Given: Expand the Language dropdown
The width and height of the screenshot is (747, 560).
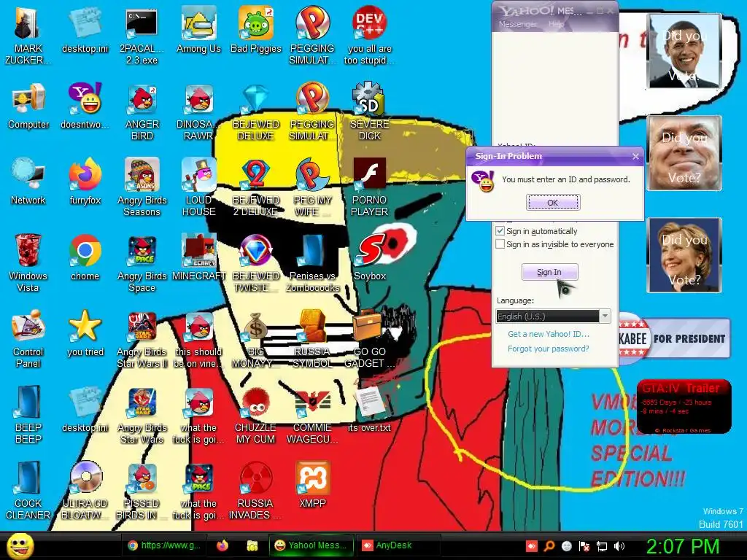Looking at the screenshot, I should [x=605, y=316].
